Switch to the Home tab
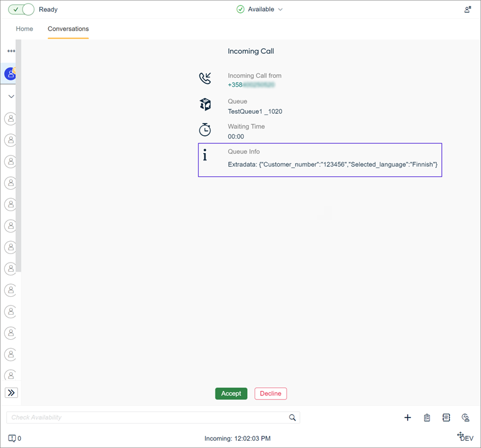This screenshot has width=481, height=448. pos(24,29)
